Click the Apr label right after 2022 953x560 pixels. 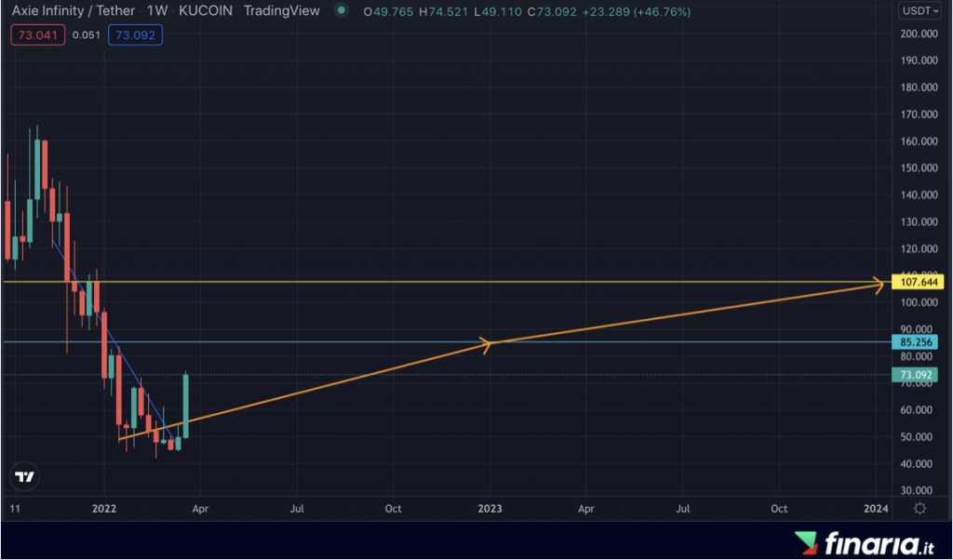click(200, 509)
